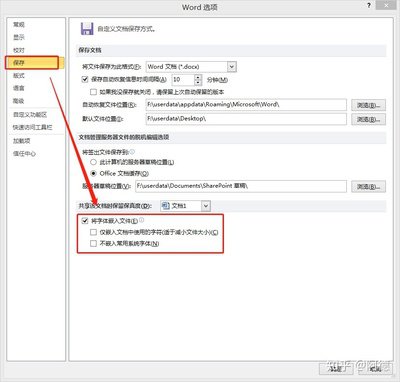The width and height of the screenshot is (400, 382).
Task: Click the 自动恢复文件位置 path field
Action: tap(246, 105)
